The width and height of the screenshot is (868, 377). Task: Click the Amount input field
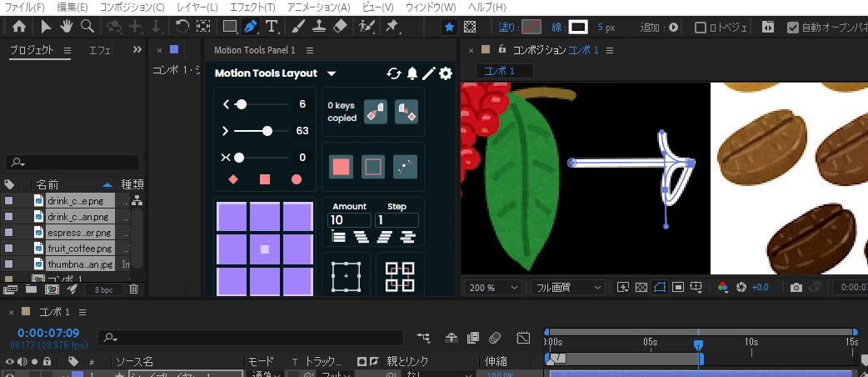pos(349,220)
